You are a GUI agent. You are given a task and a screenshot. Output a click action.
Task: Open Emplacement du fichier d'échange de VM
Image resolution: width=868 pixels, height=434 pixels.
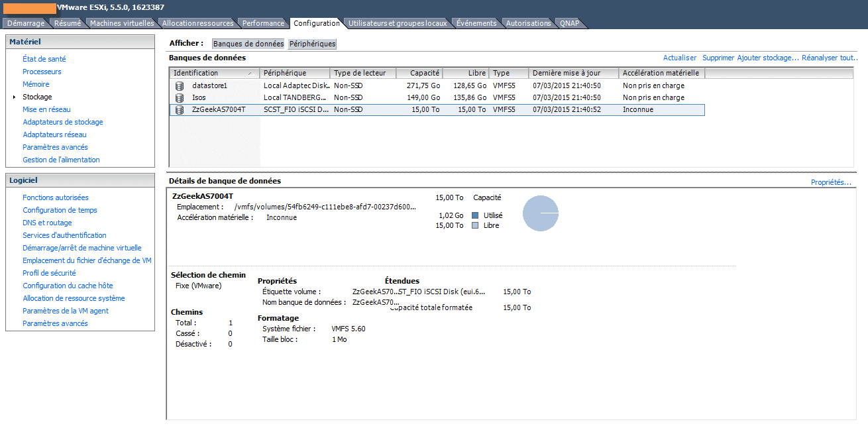pos(87,260)
